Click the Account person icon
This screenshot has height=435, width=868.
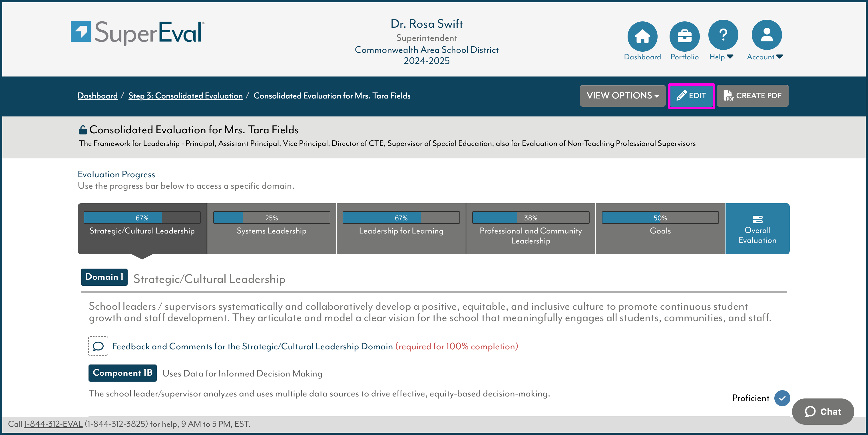tap(767, 35)
